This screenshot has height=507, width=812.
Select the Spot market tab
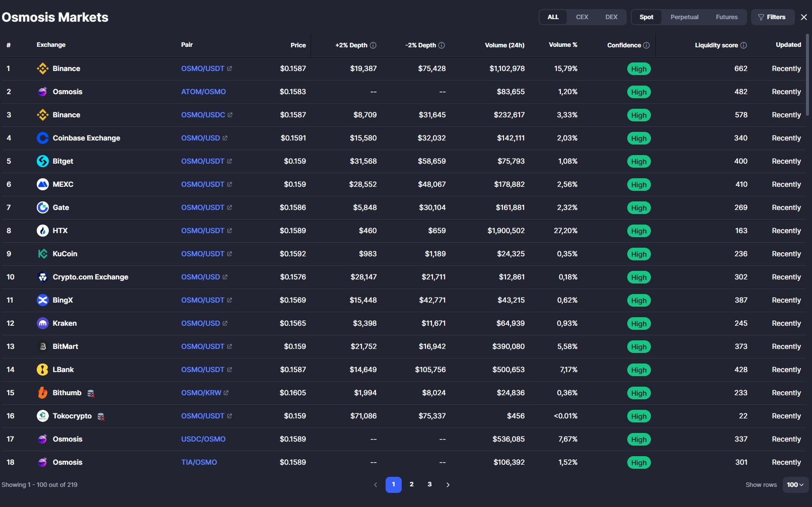pos(646,17)
